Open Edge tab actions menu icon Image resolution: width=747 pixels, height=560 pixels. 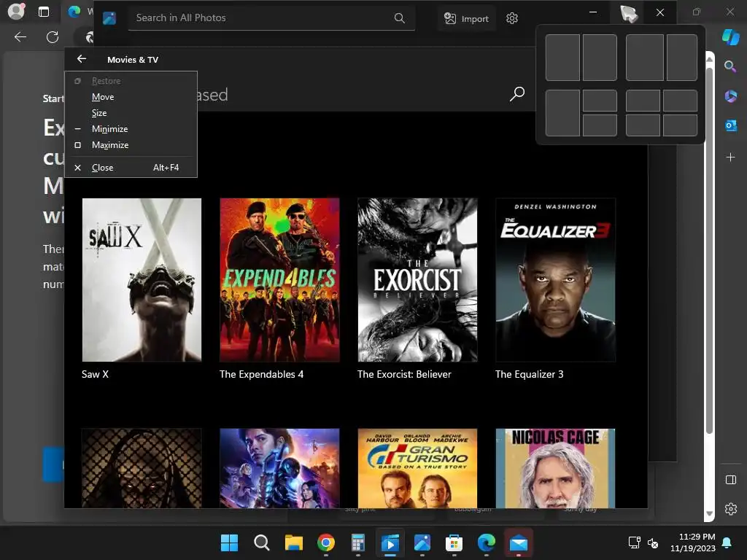coord(43,12)
